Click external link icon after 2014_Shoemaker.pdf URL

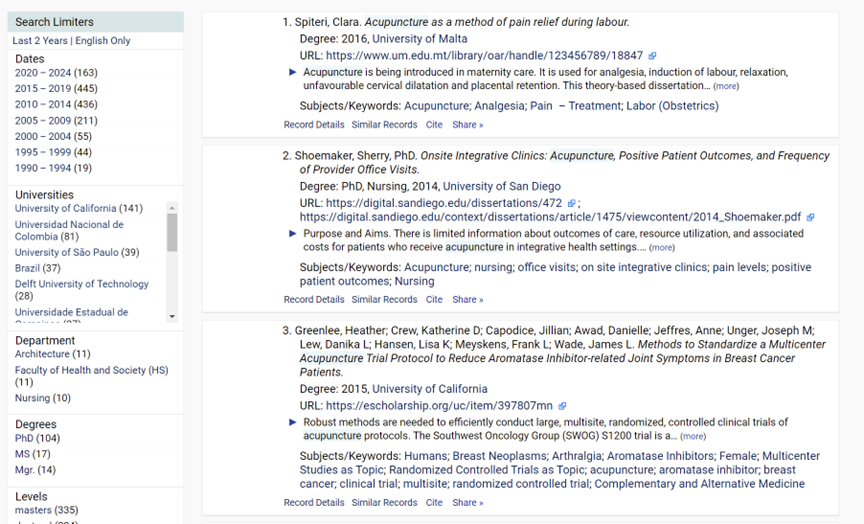click(810, 217)
